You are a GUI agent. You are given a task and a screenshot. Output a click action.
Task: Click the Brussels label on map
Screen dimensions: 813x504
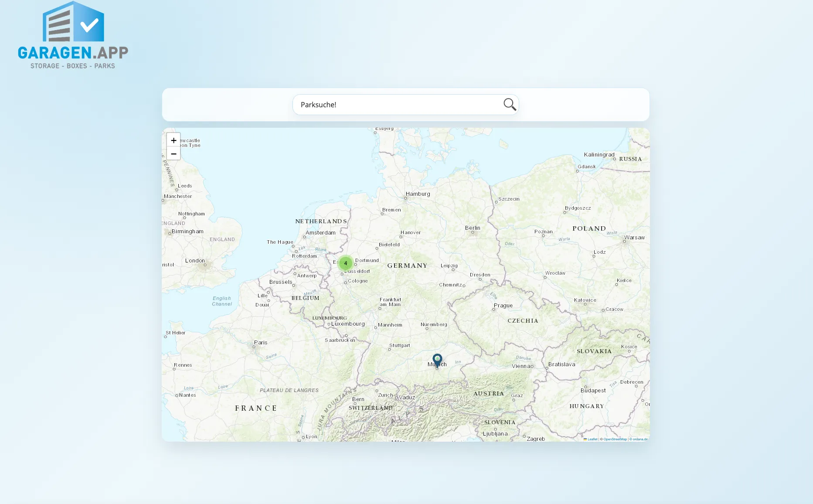281,282
